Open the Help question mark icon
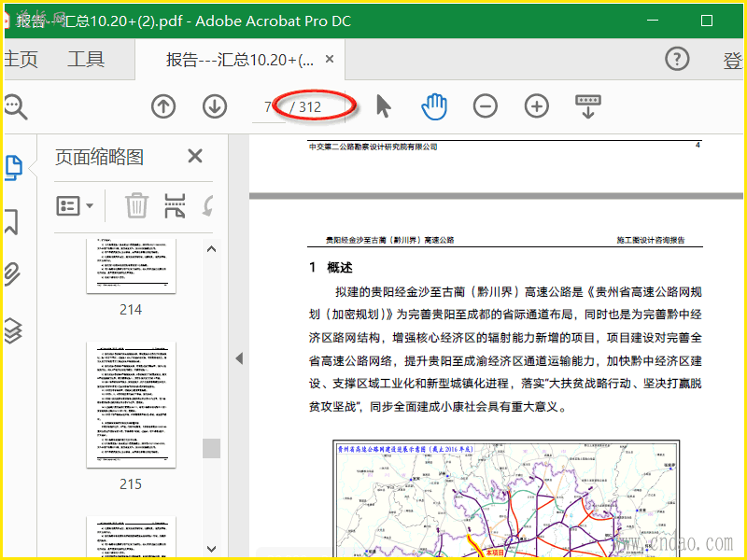Image resolution: width=747 pixels, height=560 pixels. [676, 59]
